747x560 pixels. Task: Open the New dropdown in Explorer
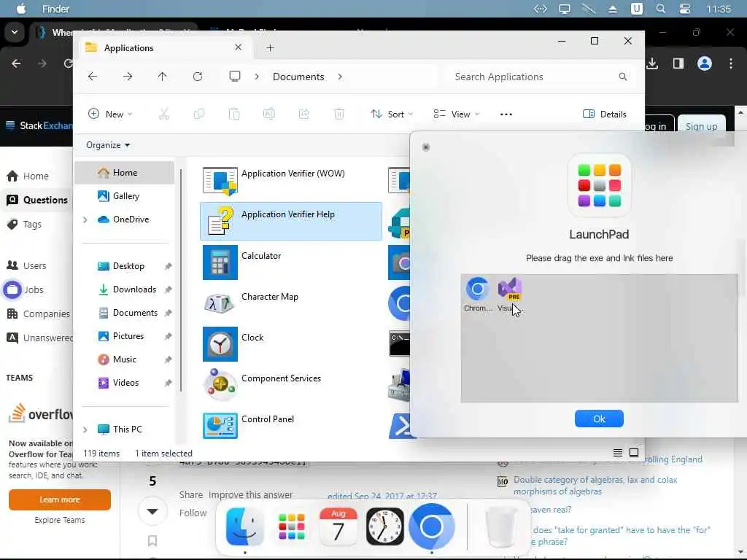tap(110, 114)
